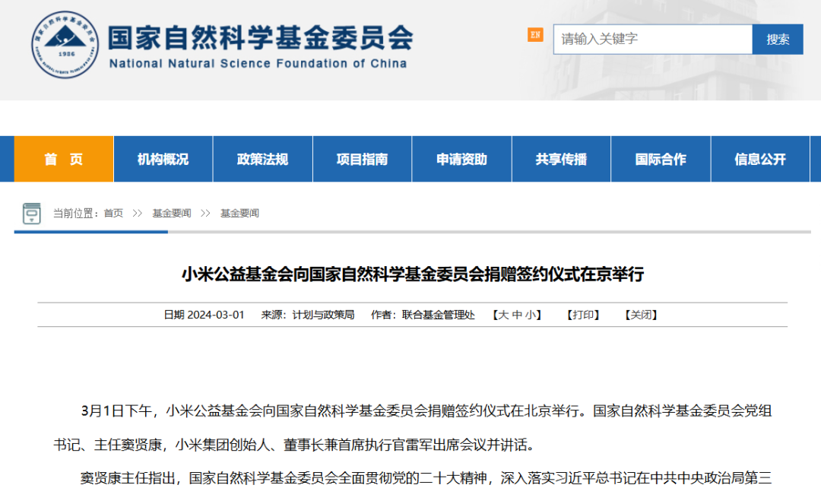The image size is (821, 504).
Task: Click the 关闭 close page link
Action: [x=641, y=315]
